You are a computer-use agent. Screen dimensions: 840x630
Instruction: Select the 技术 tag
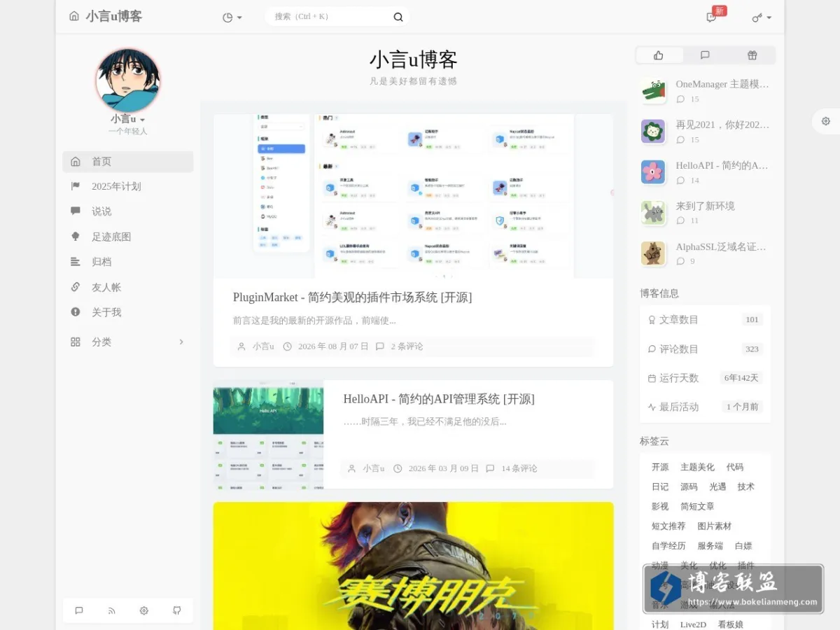coord(746,486)
